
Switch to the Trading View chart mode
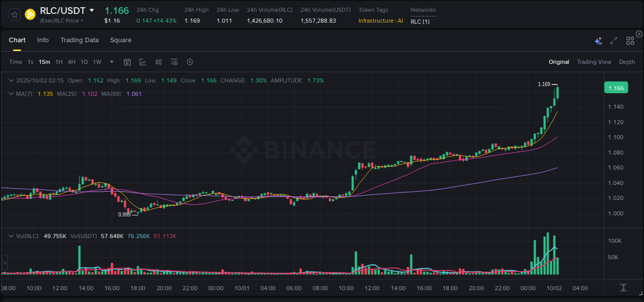pyautogui.click(x=594, y=61)
